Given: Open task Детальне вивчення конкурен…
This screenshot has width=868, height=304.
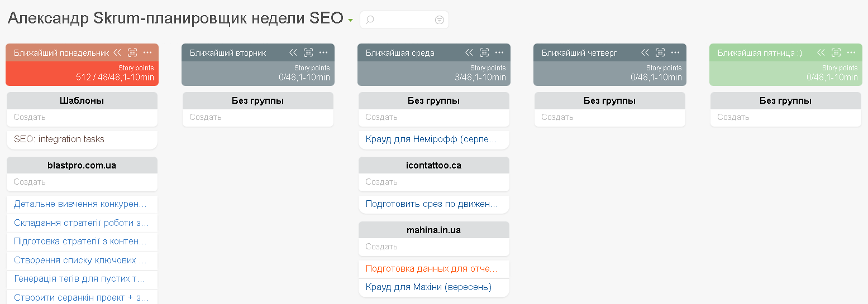Looking at the screenshot, I should (x=80, y=204).
